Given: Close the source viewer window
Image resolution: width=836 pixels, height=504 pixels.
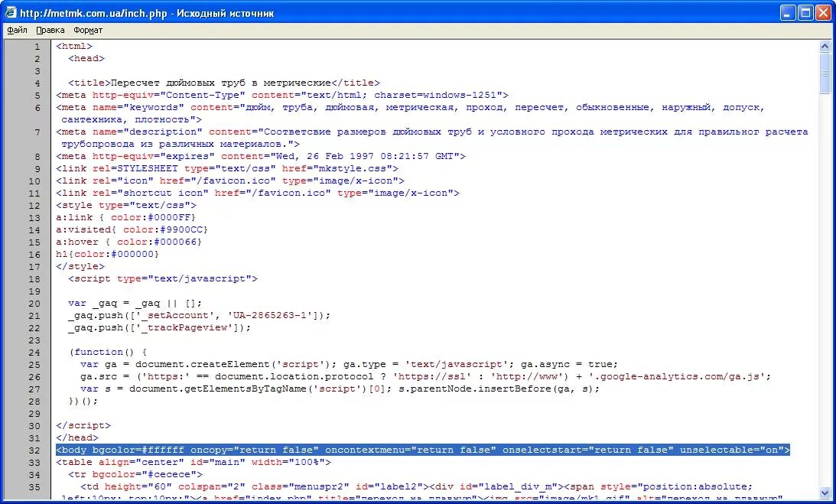Looking at the screenshot, I should pyautogui.click(x=824, y=13).
